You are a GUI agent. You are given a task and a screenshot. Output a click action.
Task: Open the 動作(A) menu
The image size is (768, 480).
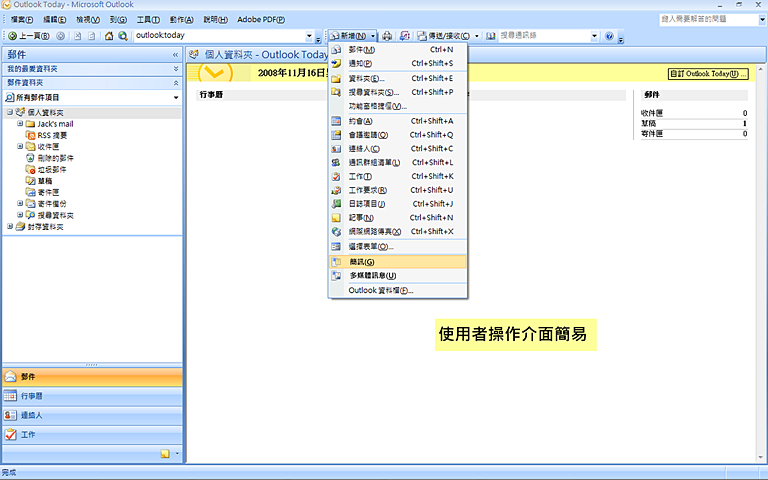(x=181, y=20)
